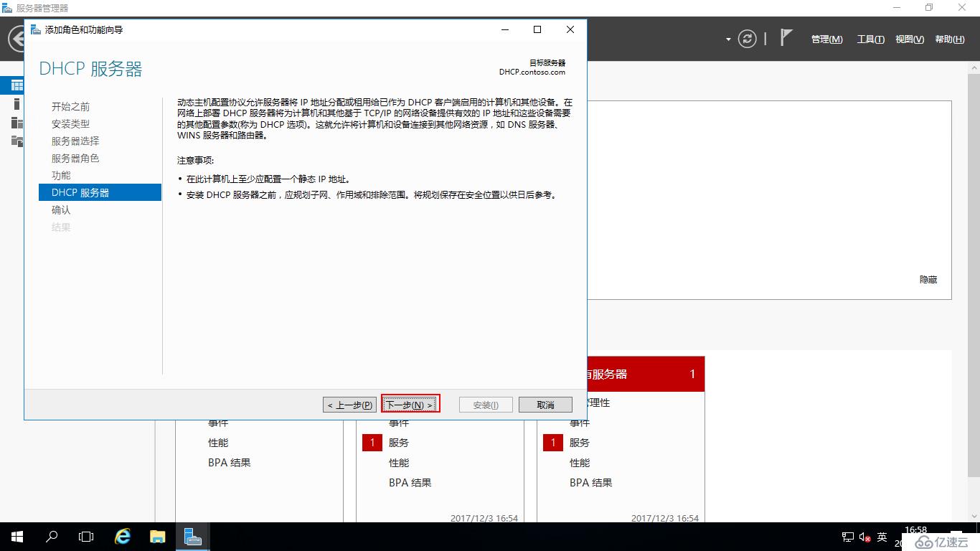Click the 下一步(N) button
This screenshot has height=551, width=980.
tap(410, 405)
